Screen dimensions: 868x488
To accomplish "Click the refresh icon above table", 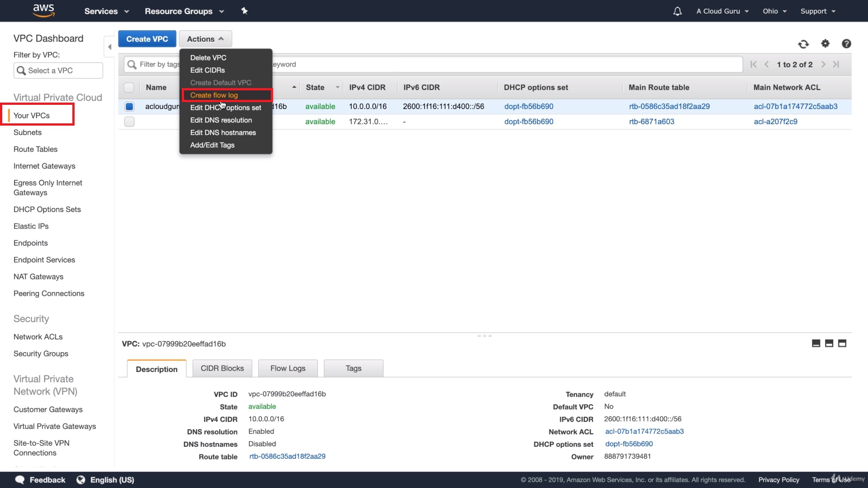I will [803, 44].
